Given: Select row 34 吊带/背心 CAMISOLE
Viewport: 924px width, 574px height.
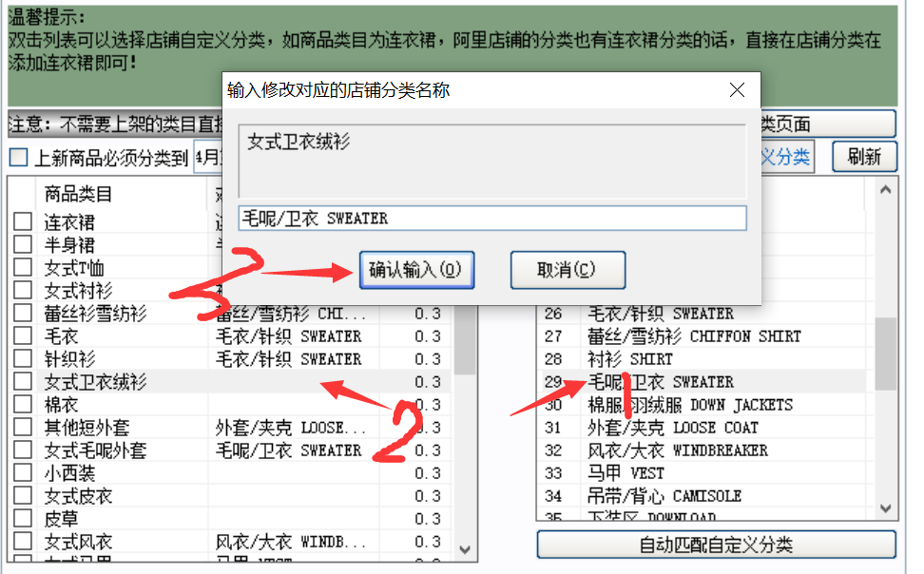Looking at the screenshot, I should (702, 496).
